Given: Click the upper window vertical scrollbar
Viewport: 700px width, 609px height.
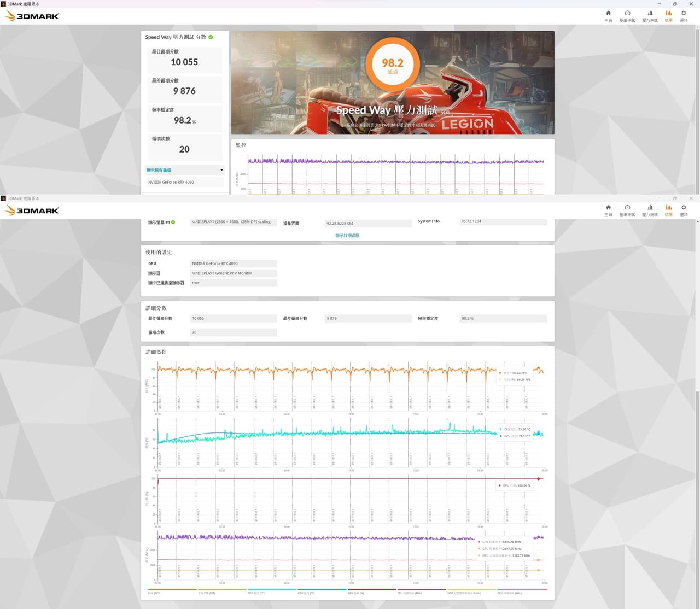Looking at the screenshot, I should [697, 109].
